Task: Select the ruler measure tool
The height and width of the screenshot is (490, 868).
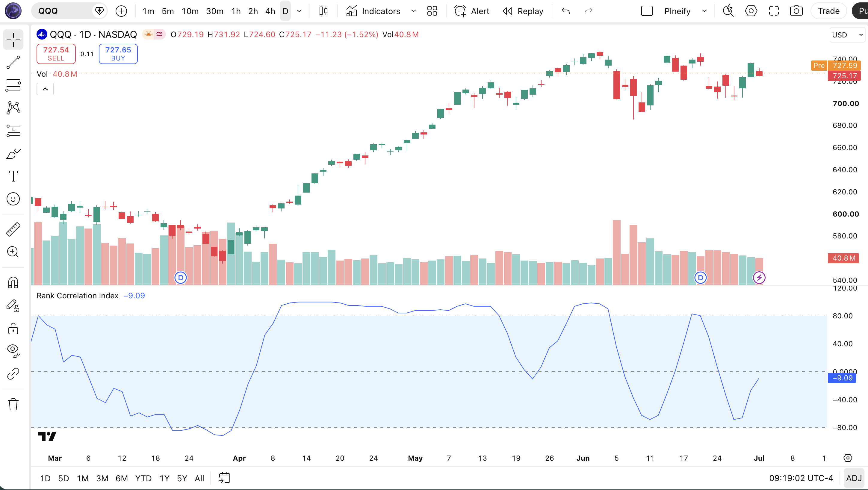Action: (x=13, y=229)
